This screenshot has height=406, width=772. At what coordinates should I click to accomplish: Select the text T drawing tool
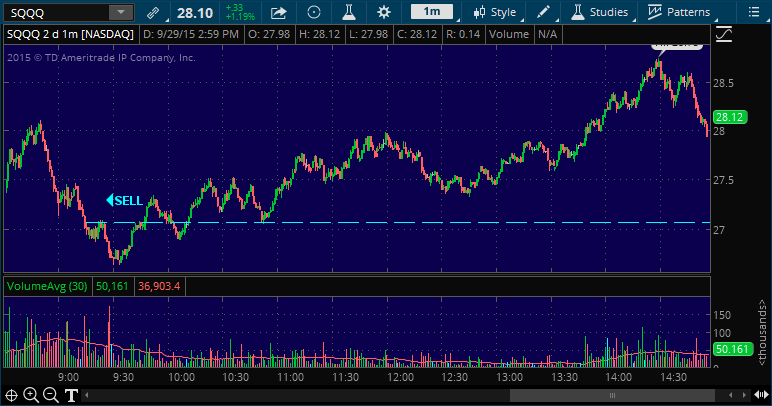(x=72, y=395)
